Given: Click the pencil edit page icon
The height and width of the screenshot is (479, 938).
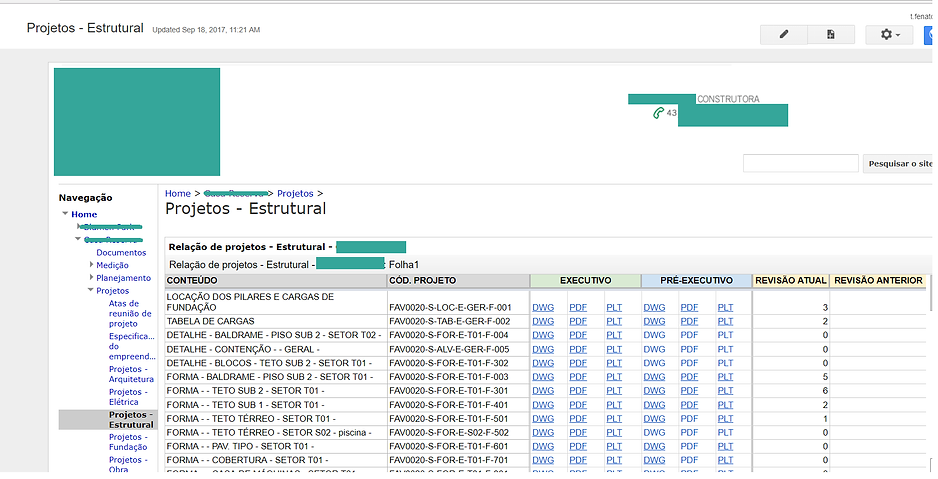Looking at the screenshot, I should point(784,35).
